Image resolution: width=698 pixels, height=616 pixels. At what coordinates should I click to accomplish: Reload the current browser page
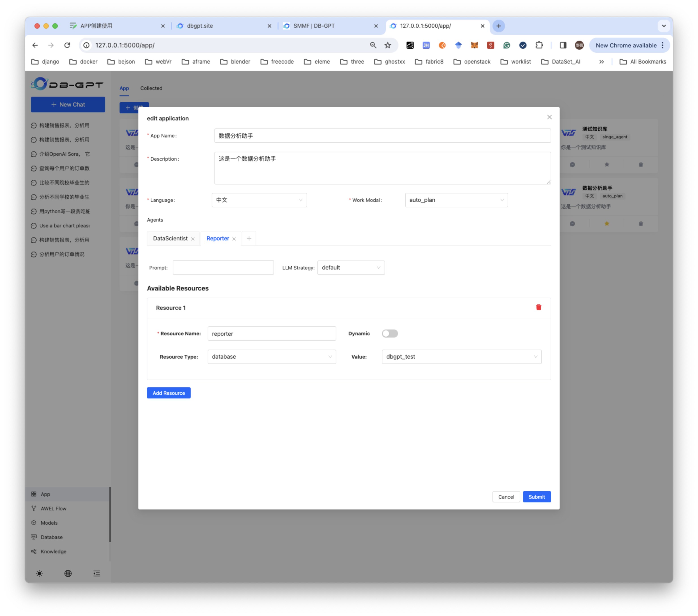[67, 45]
